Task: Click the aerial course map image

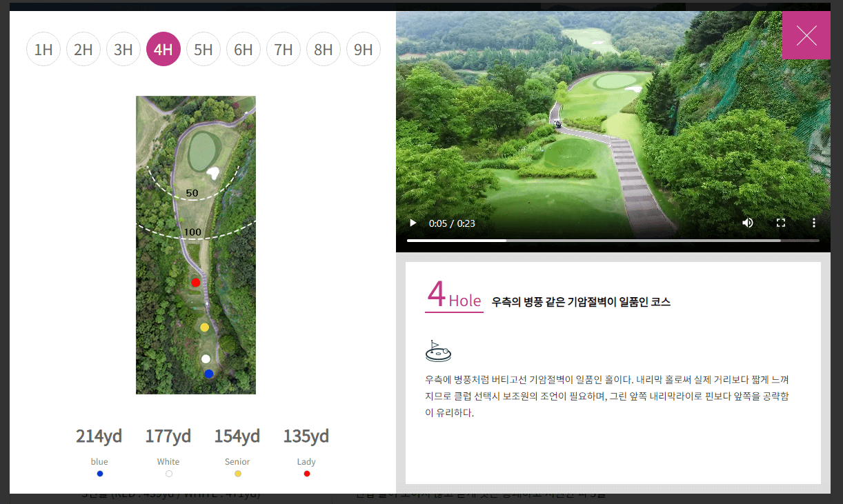Action: click(x=195, y=245)
